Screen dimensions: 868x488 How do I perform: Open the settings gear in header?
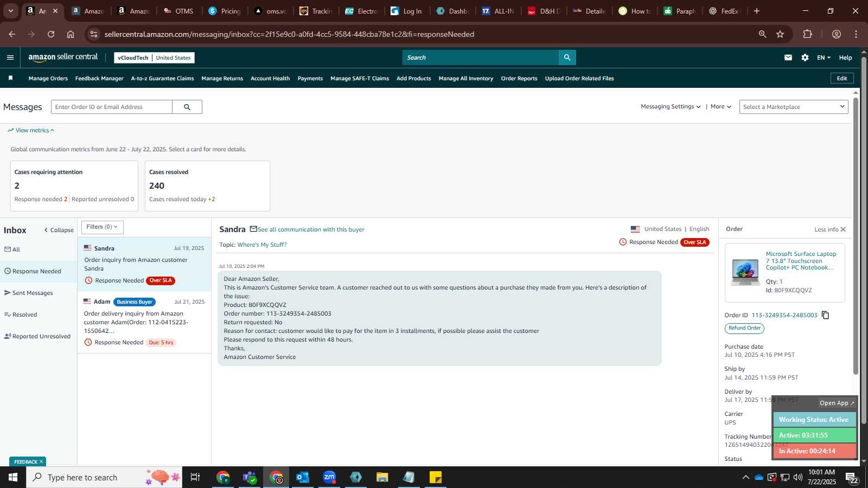(805, 57)
